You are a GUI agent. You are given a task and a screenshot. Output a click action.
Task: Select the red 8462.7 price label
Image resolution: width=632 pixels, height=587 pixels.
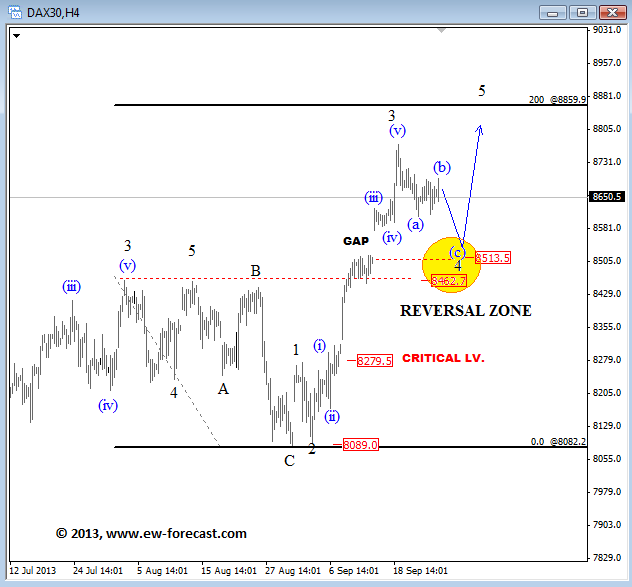tap(449, 281)
